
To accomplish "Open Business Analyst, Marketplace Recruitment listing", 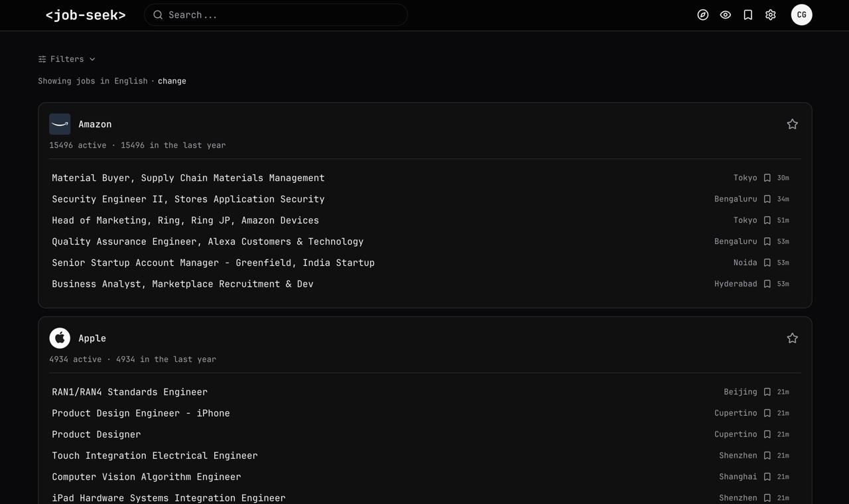I will point(182,284).
